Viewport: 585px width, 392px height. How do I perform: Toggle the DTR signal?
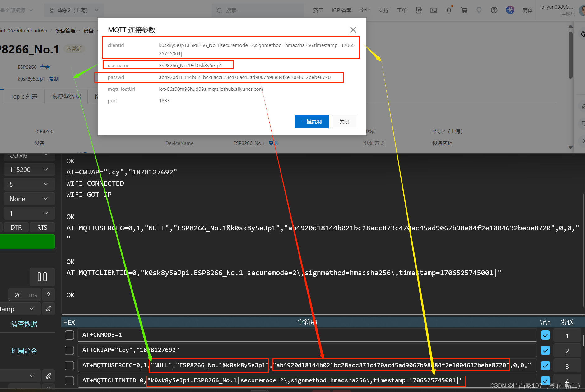16,227
